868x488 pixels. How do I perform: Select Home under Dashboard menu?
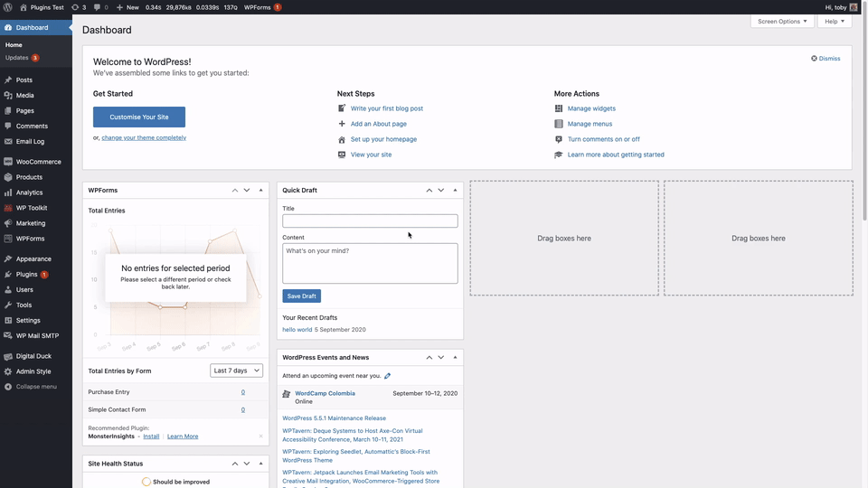coord(14,45)
